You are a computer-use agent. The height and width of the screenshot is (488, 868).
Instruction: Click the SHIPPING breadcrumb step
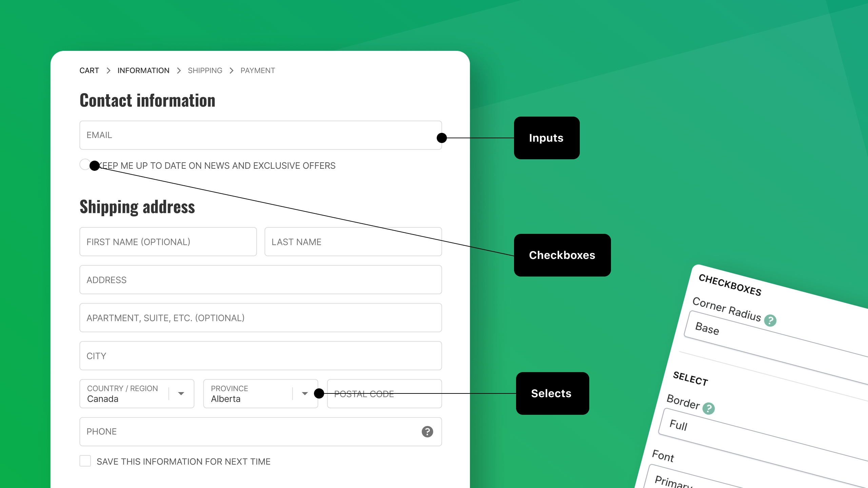tap(205, 70)
